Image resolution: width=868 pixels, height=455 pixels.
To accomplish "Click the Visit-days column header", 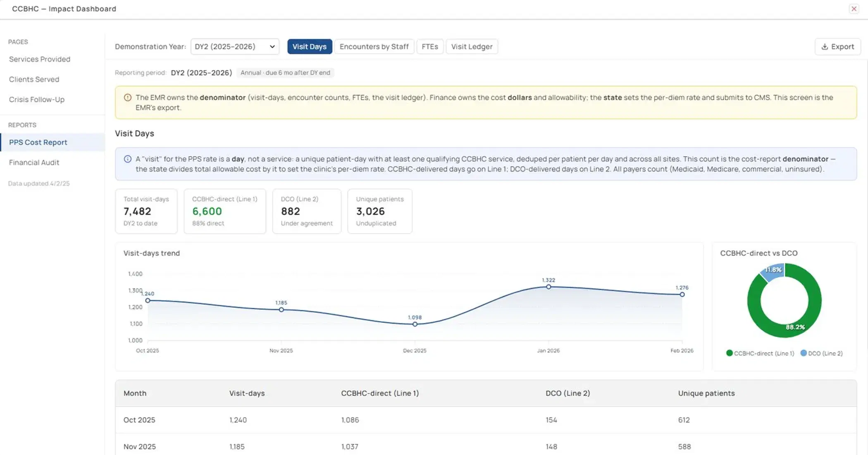I will coord(247,393).
